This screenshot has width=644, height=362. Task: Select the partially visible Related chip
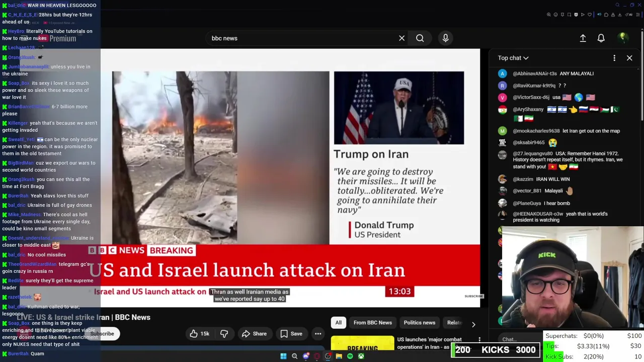[453, 323]
